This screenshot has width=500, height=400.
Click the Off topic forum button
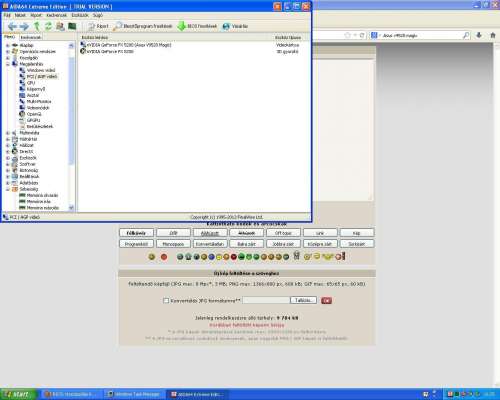283,233
